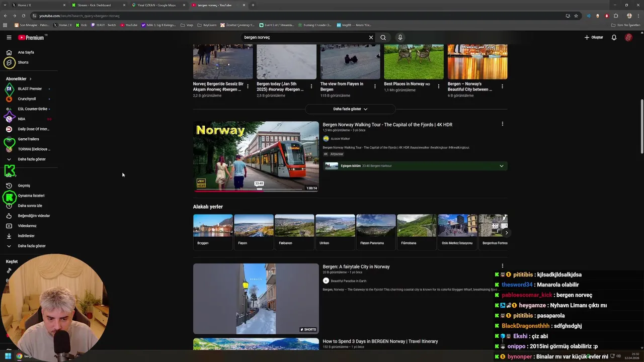Go back with the Chrome back arrow
Image resolution: width=644 pixels, height=362 pixels.
click(x=6, y=16)
